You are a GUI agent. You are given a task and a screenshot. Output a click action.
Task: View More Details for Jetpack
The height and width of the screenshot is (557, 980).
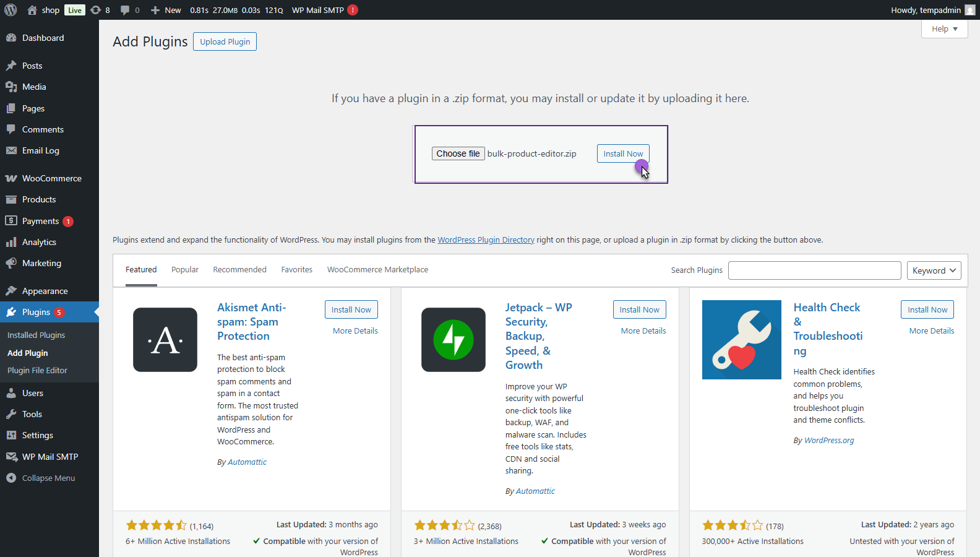tap(643, 331)
